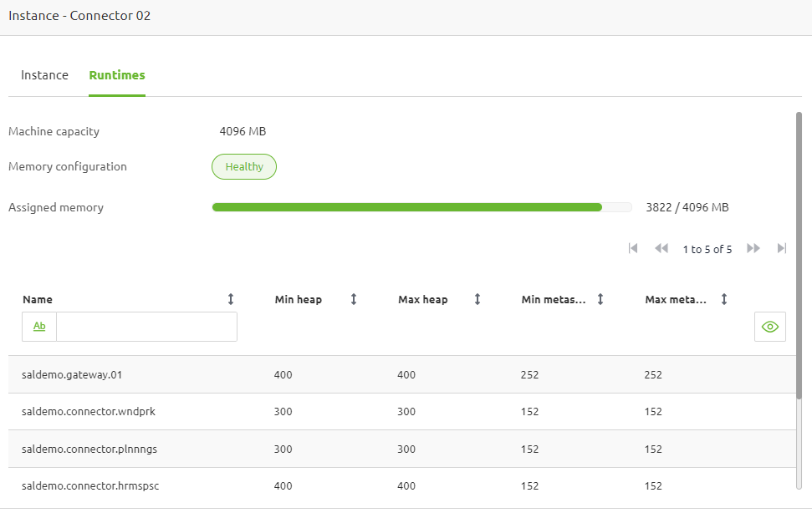
Task: Select the saldemo.gateway.01 row
Action: point(72,374)
